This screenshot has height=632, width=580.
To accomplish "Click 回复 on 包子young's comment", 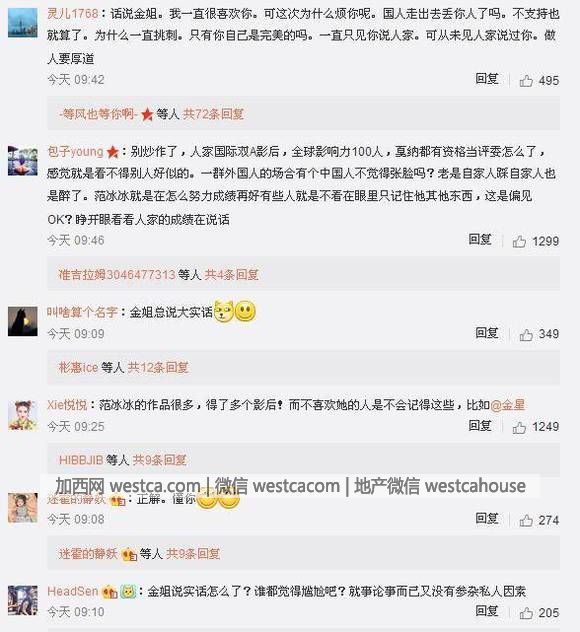I will [480, 240].
